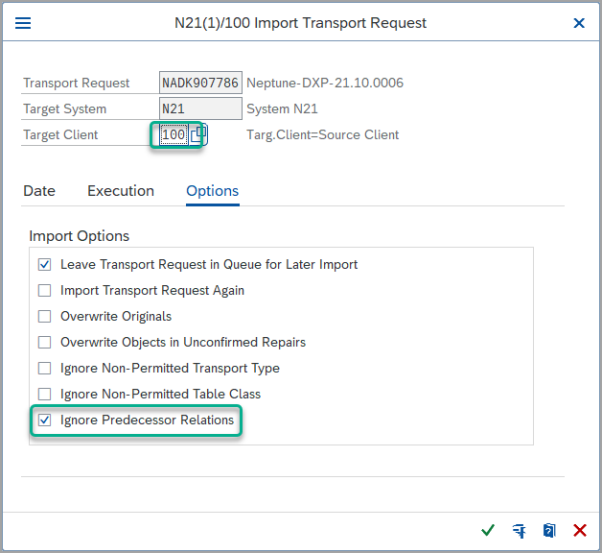Click the Target Client label
Screen dimensions: 604x555
coord(60,135)
